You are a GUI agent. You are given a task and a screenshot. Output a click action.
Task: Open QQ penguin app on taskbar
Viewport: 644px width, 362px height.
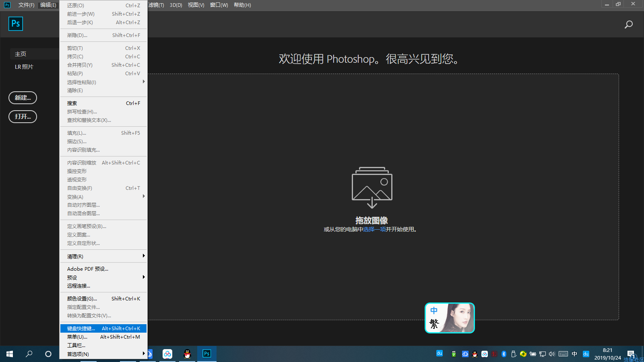pos(187,354)
